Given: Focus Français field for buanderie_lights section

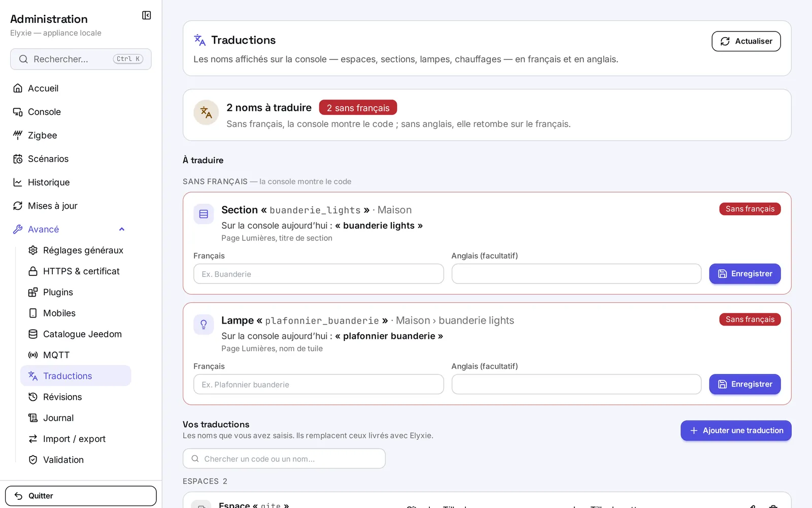Looking at the screenshot, I should (x=318, y=274).
